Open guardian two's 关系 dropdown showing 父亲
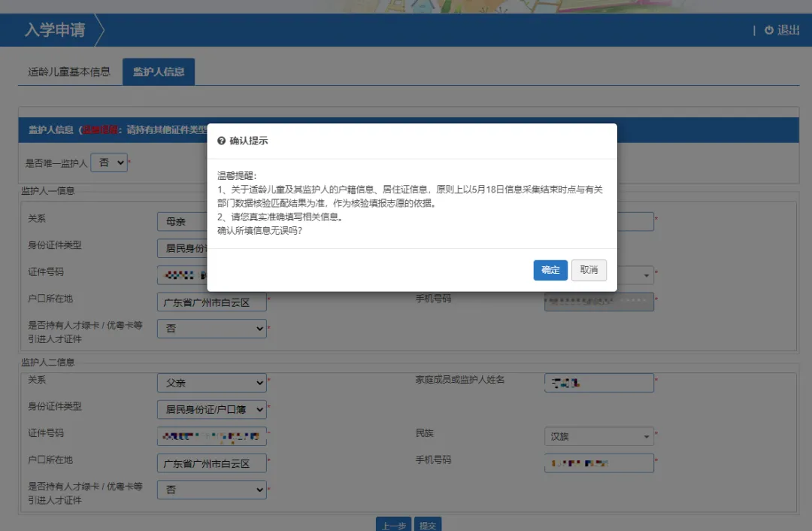The image size is (812, 531). pyautogui.click(x=211, y=383)
